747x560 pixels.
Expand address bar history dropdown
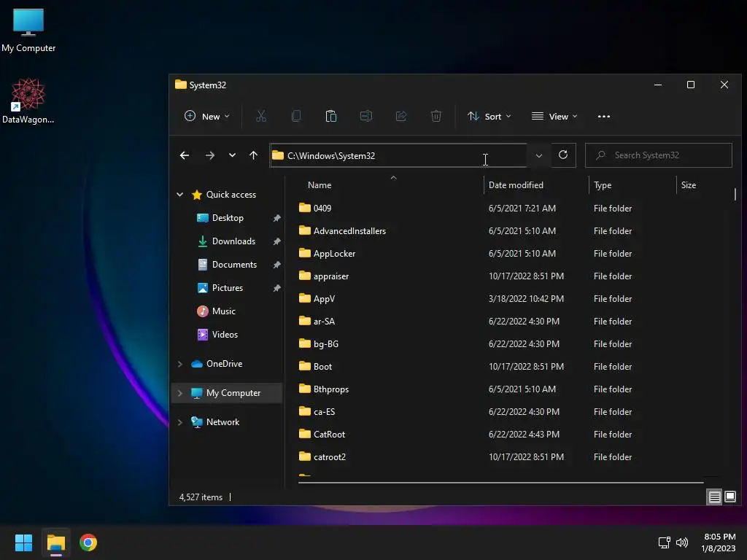pos(539,155)
